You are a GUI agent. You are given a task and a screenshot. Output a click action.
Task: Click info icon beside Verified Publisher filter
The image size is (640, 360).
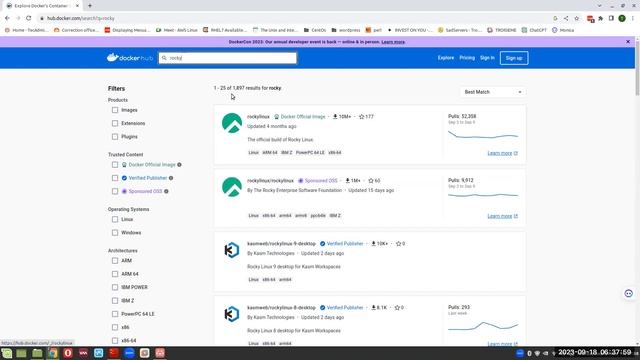[x=171, y=178]
